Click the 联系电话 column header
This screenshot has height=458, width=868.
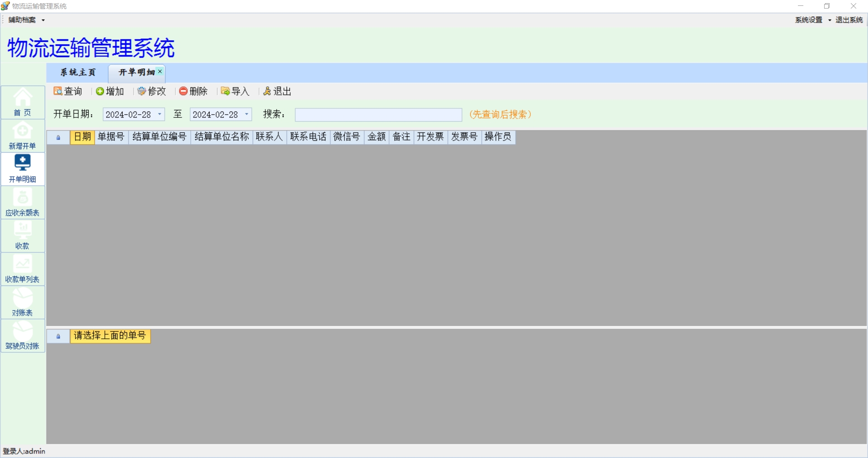(x=308, y=137)
